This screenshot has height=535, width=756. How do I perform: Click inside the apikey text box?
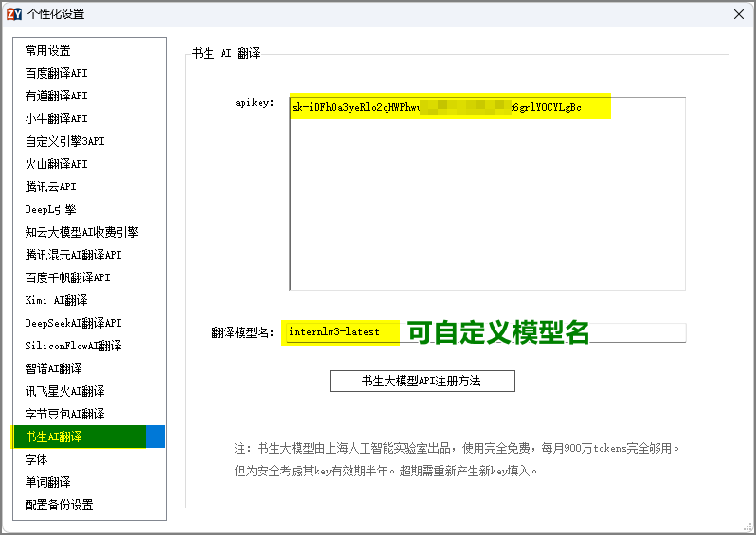488,194
